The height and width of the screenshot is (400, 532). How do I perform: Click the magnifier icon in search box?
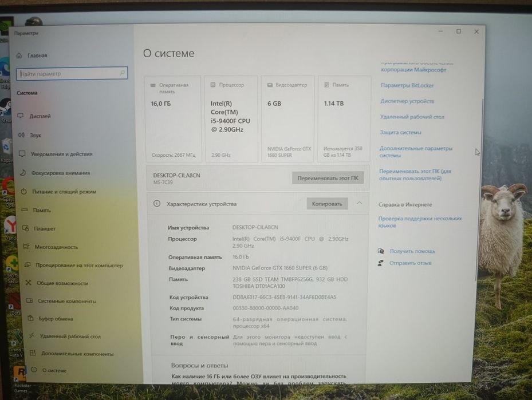pos(122,73)
